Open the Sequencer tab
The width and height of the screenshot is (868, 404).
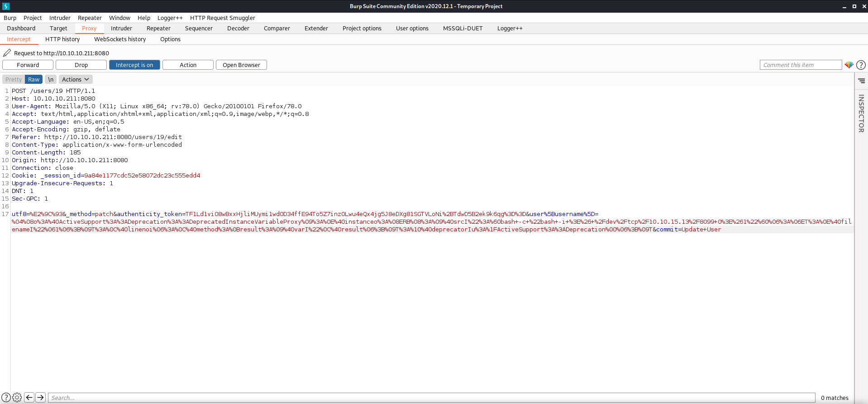(x=199, y=28)
